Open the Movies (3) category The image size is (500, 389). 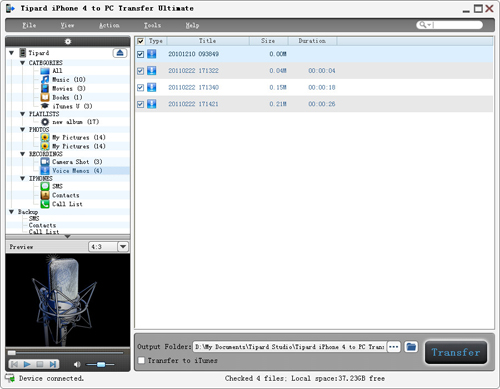[x=69, y=88]
